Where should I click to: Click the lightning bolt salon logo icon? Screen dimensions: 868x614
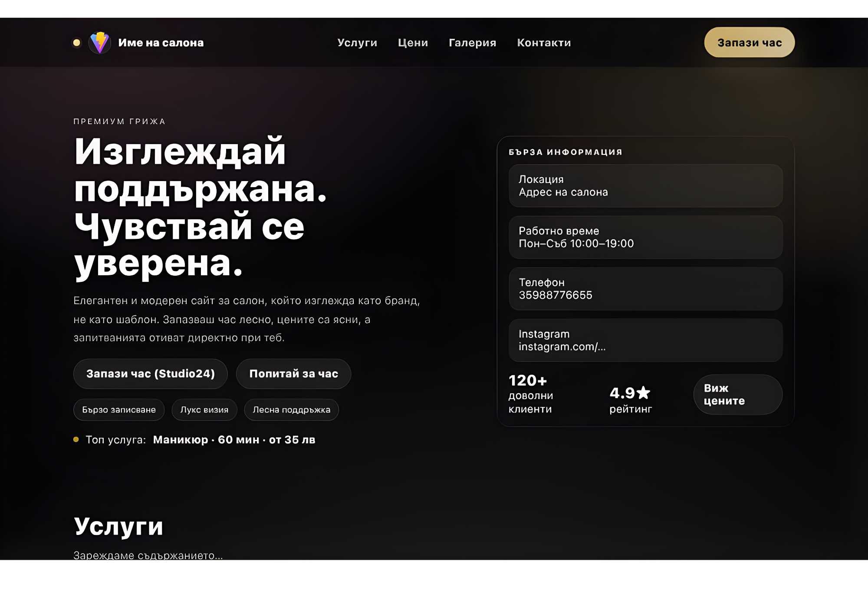coord(100,42)
